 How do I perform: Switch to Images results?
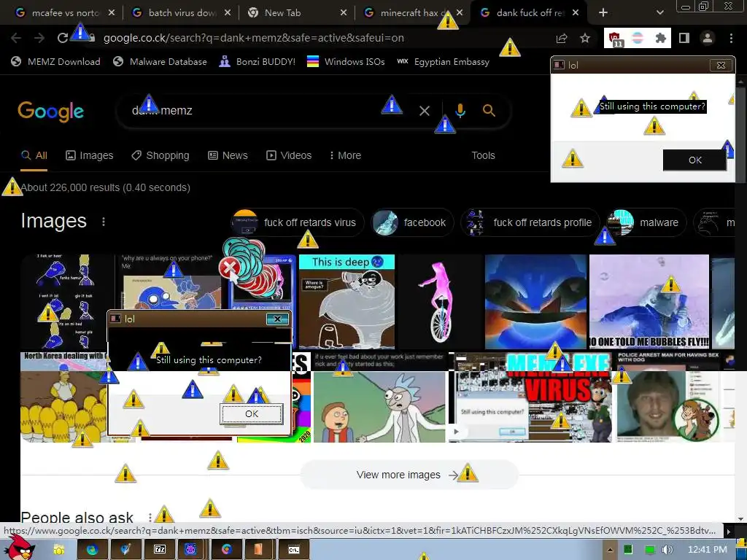[x=90, y=156]
